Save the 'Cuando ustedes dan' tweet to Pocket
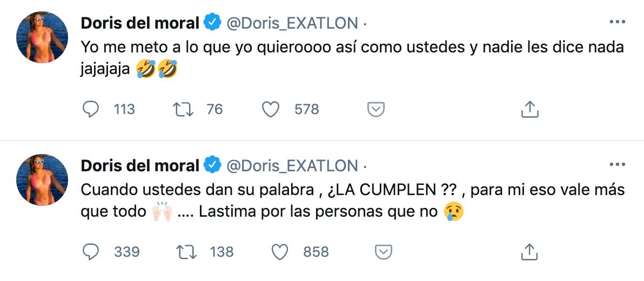644x281 pixels. [383, 252]
